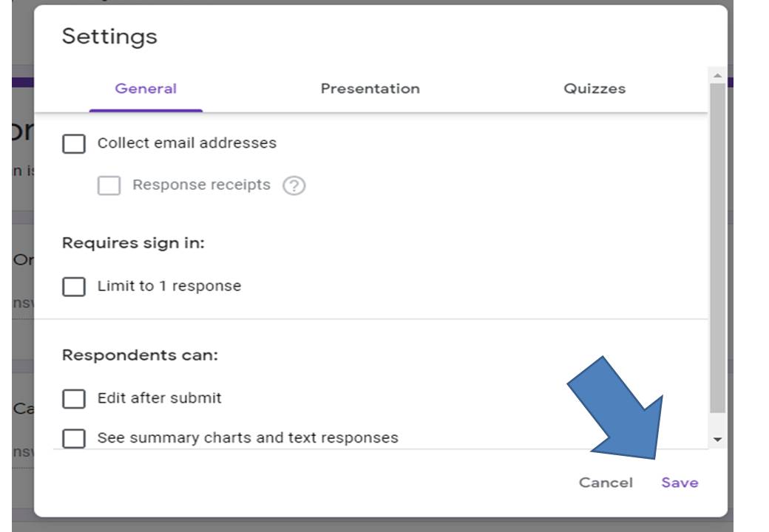The image size is (769, 532).
Task: Enable See summary charts and text responses
Action: click(74, 438)
